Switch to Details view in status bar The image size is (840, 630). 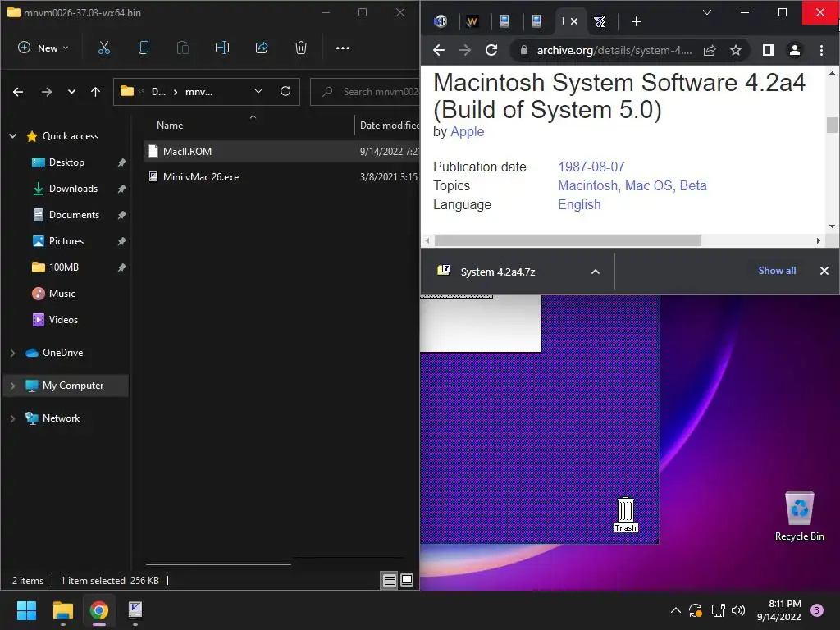(390, 580)
